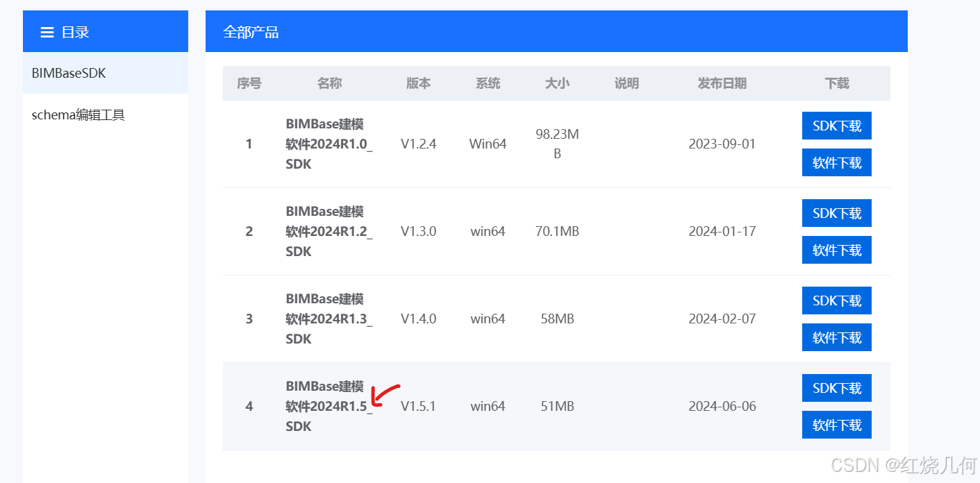Click size cell 70.1MB

[x=557, y=232]
